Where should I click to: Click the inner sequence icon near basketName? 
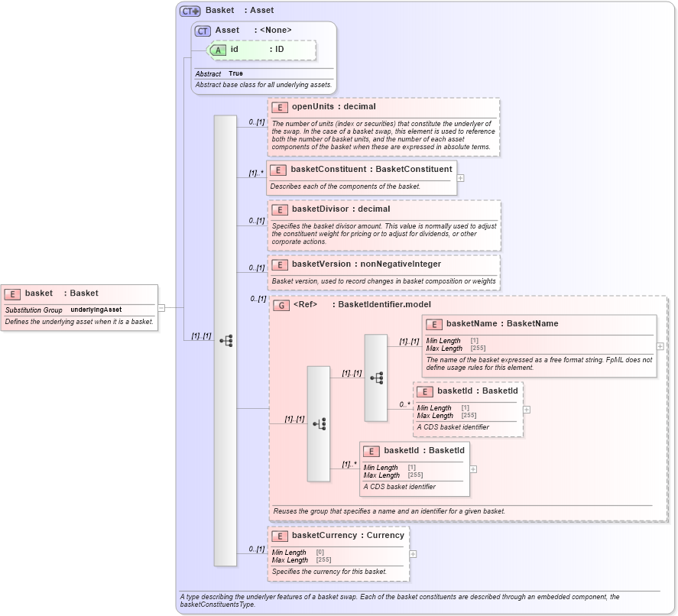375,376
